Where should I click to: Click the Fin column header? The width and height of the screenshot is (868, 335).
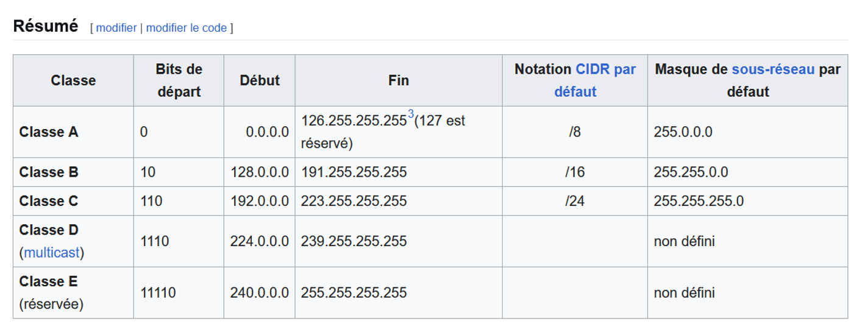399,80
